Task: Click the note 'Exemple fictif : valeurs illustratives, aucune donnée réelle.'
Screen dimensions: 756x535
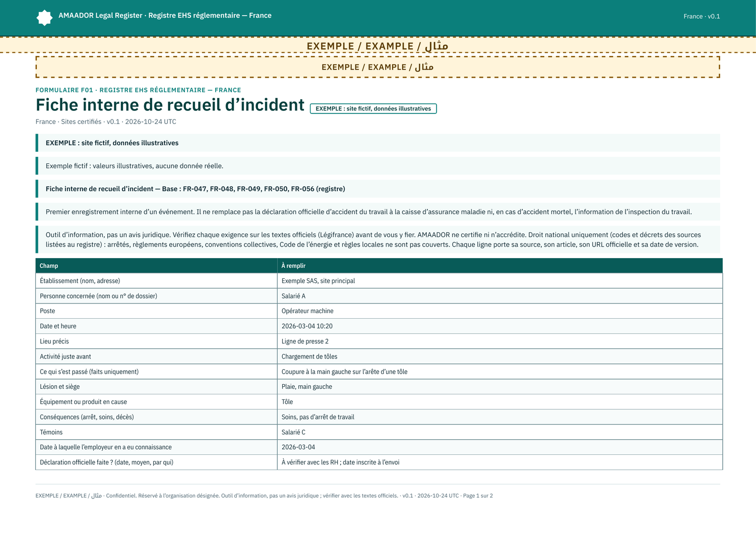Action: tap(378, 166)
